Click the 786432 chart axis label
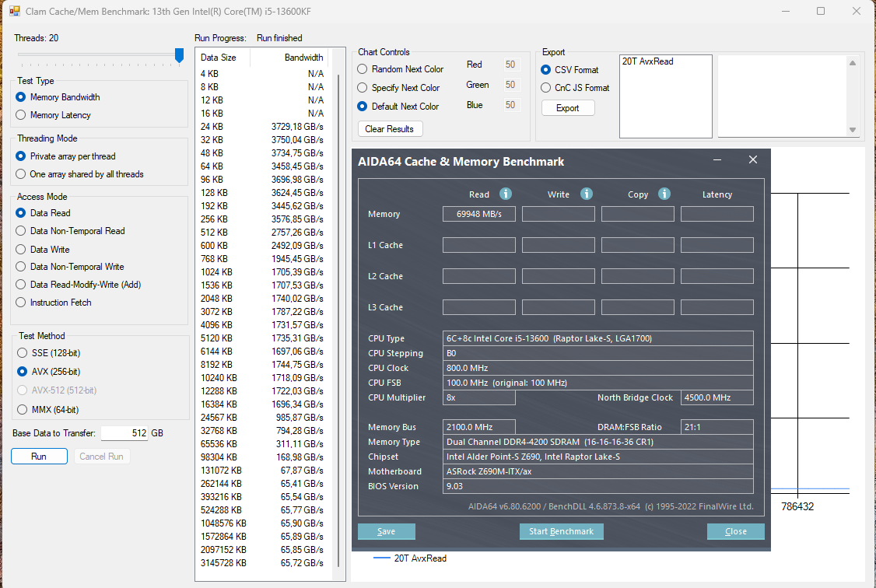This screenshot has width=876, height=588. point(797,506)
